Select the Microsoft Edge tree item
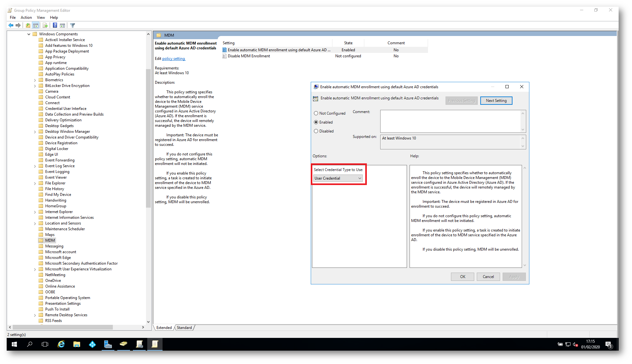Screen dimensions: 632x364 [x=58, y=258]
